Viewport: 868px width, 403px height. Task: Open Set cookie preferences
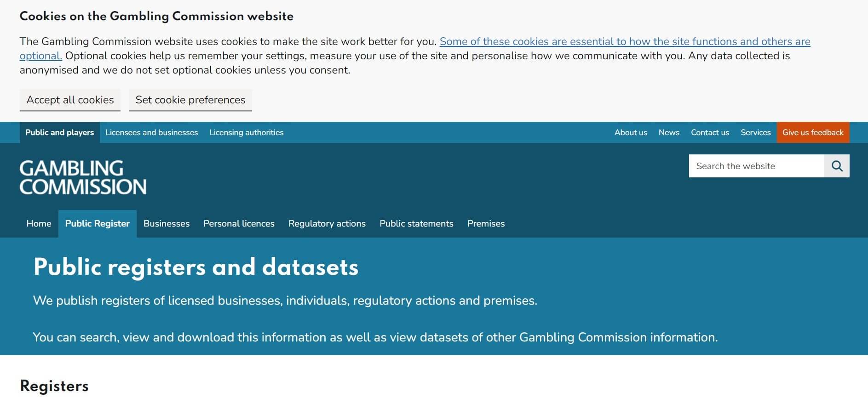click(x=190, y=100)
